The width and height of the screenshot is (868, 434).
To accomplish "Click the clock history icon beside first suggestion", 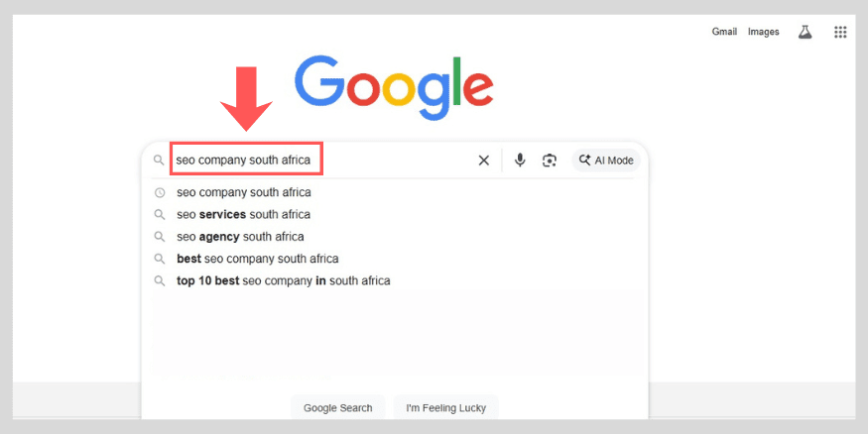I will [x=159, y=192].
